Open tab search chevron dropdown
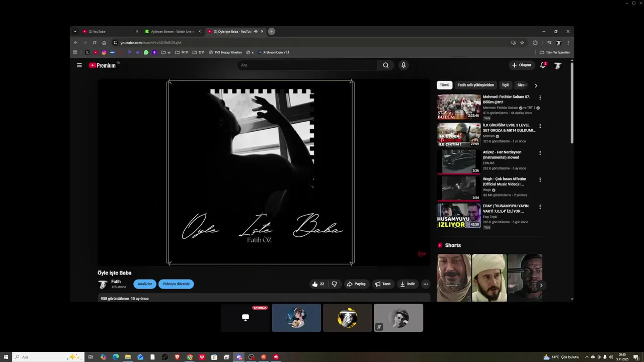This screenshot has height=362, width=644. click(75, 32)
